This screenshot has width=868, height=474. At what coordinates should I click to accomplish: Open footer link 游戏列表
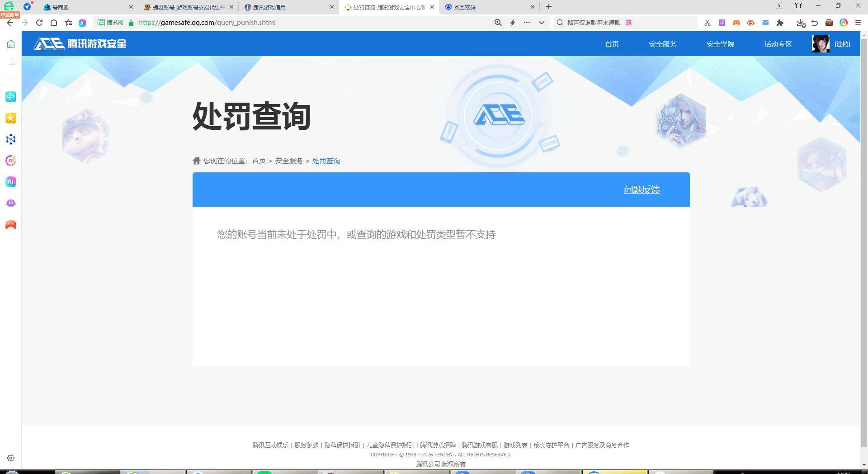[x=515, y=445]
